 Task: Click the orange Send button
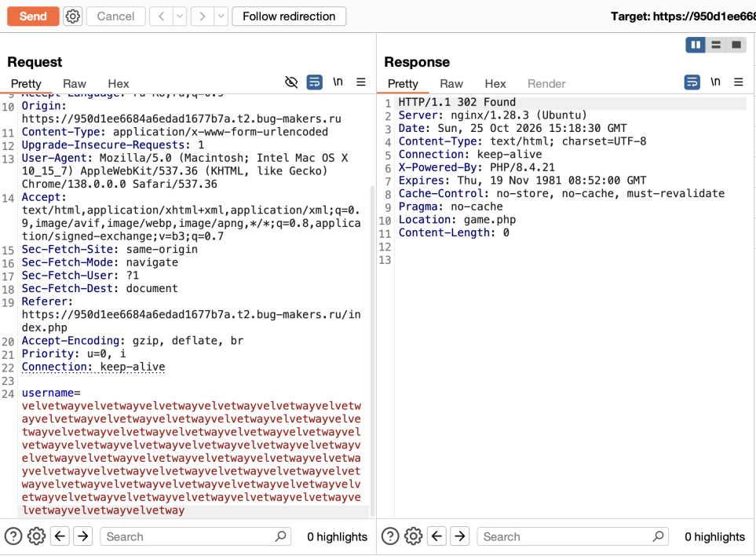click(x=33, y=16)
